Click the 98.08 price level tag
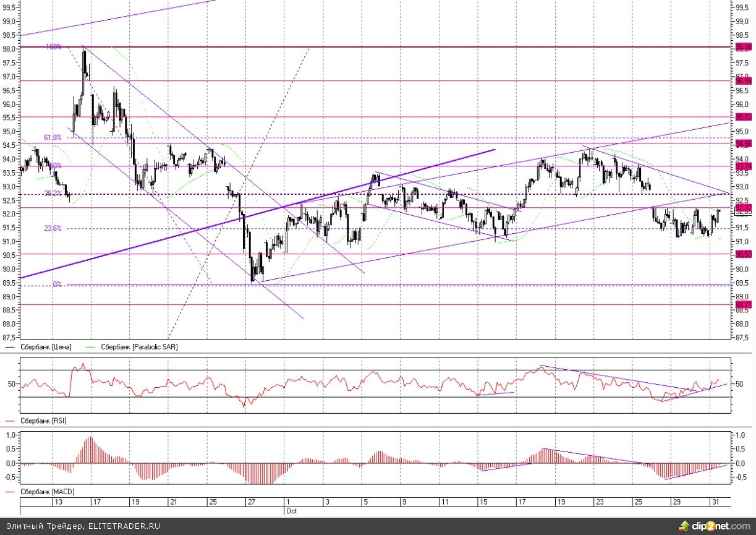The height and width of the screenshot is (535, 756). [x=742, y=47]
